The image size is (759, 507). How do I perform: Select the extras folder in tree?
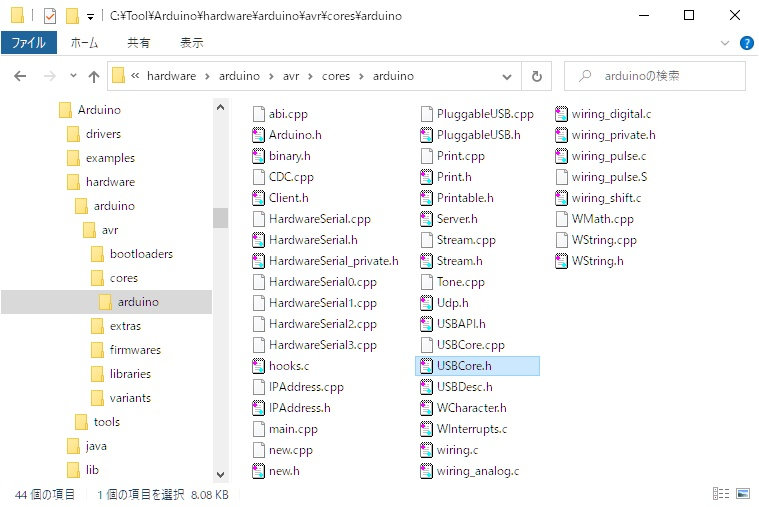pos(125,326)
